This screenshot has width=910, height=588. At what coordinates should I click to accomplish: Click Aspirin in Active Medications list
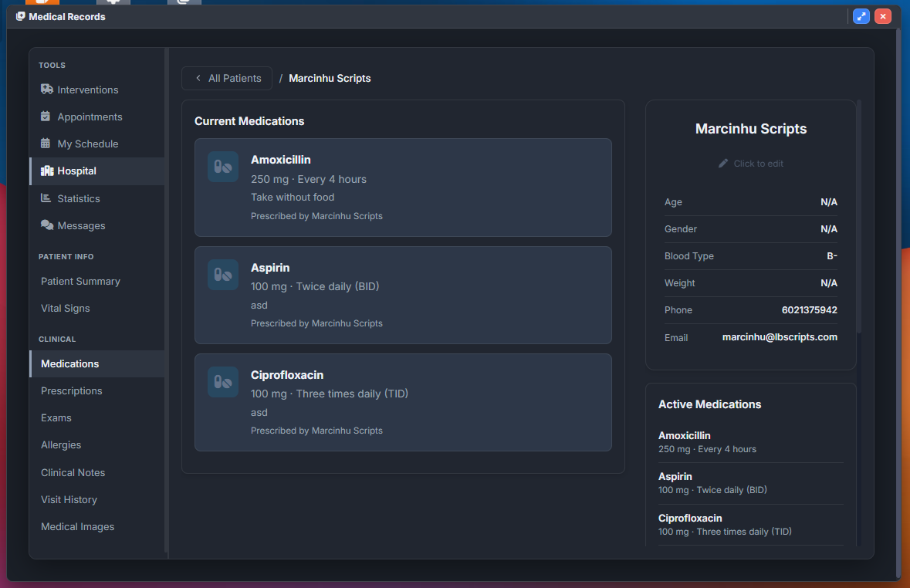[675, 477]
